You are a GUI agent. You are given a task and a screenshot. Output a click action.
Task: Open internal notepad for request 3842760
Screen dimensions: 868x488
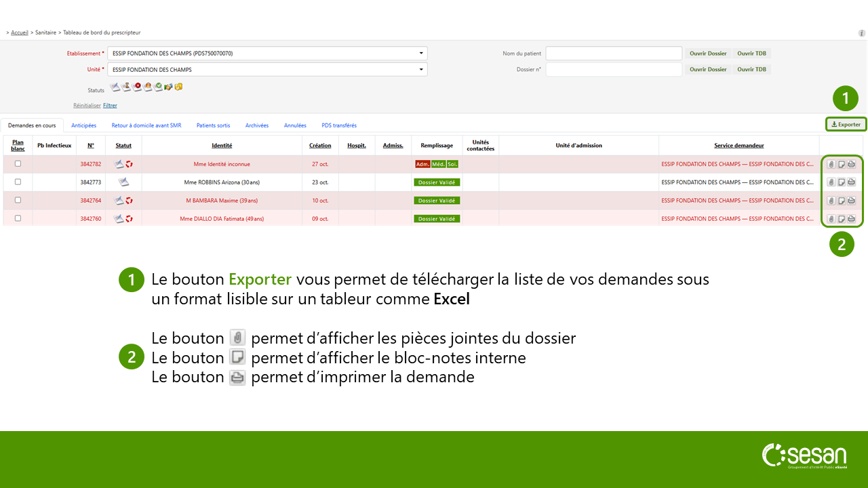tap(841, 219)
